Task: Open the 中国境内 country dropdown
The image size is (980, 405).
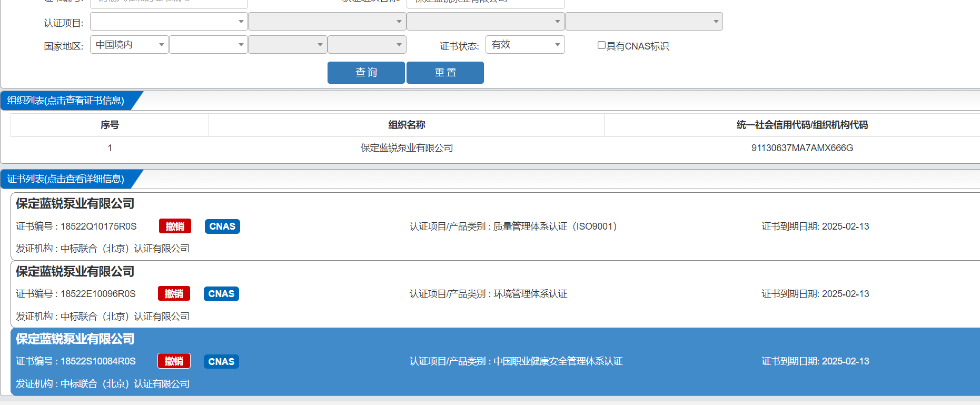Action: point(129,45)
